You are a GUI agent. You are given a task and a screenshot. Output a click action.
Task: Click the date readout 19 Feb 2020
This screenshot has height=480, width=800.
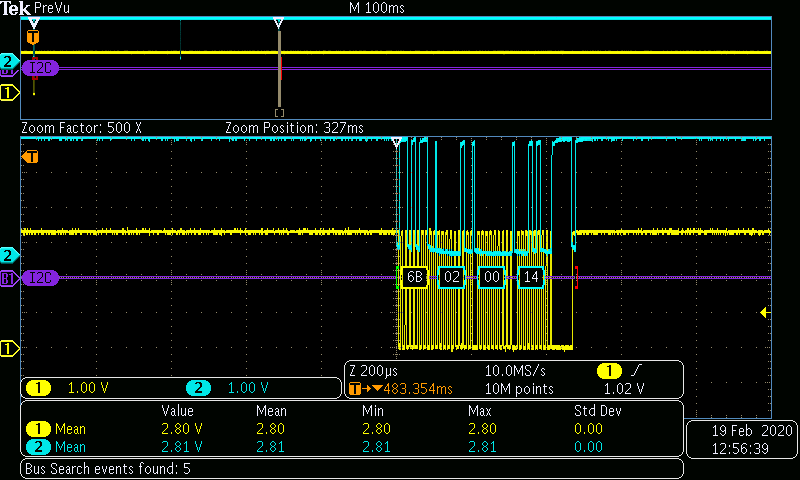pos(752,431)
